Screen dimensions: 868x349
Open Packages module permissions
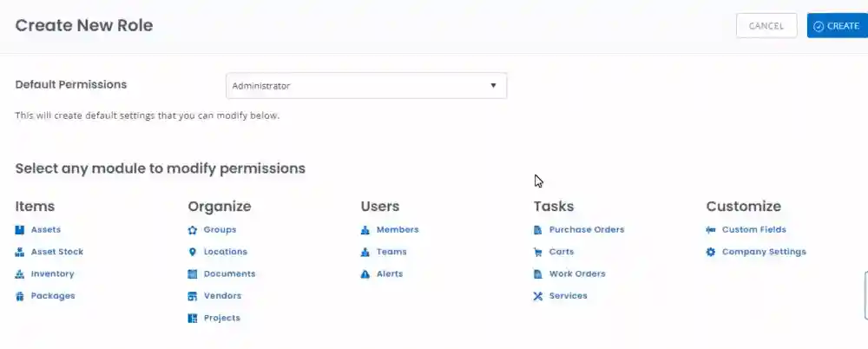point(53,296)
